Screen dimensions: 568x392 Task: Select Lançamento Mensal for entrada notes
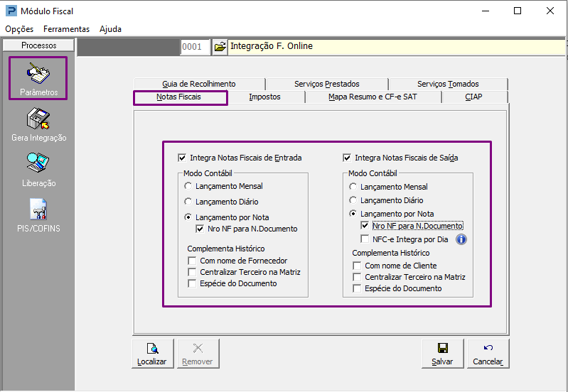pos(188,186)
